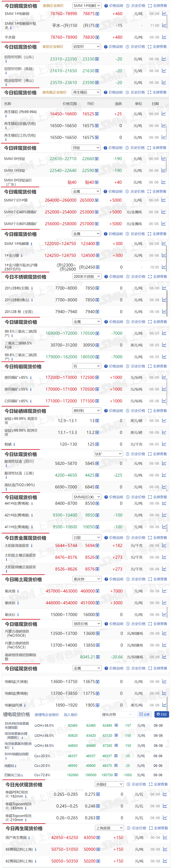Click price range 42850~43250
The width and height of the screenshot is (171, 868).
(65, 837)
